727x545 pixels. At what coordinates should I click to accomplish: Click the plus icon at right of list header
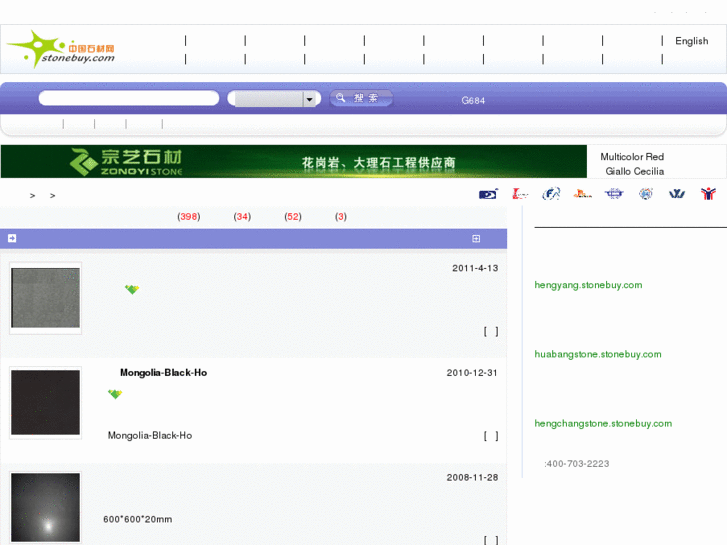(476, 238)
